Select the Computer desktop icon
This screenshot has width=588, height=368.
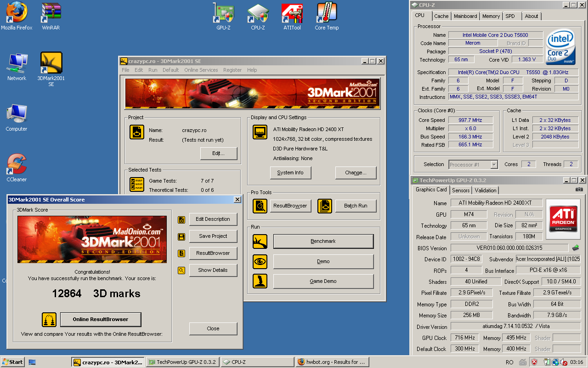[x=17, y=117]
